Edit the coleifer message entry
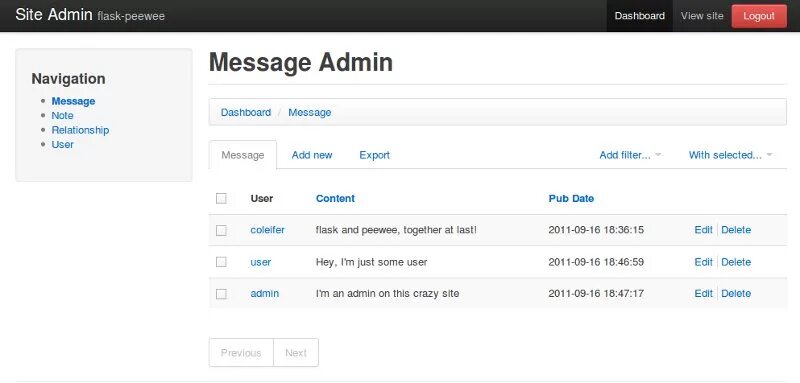 point(703,230)
